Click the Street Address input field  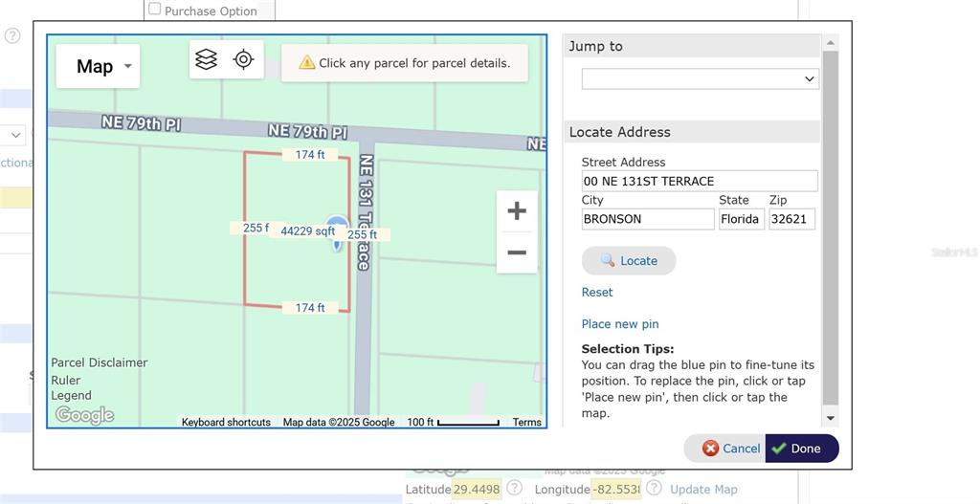pyautogui.click(x=699, y=181)
